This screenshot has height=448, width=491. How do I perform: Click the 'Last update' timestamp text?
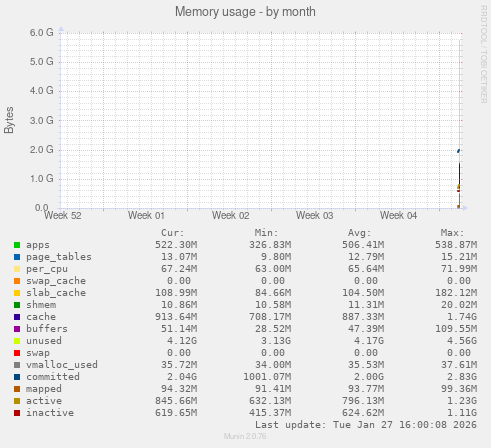pyautogui.click(x=366, y=425)
